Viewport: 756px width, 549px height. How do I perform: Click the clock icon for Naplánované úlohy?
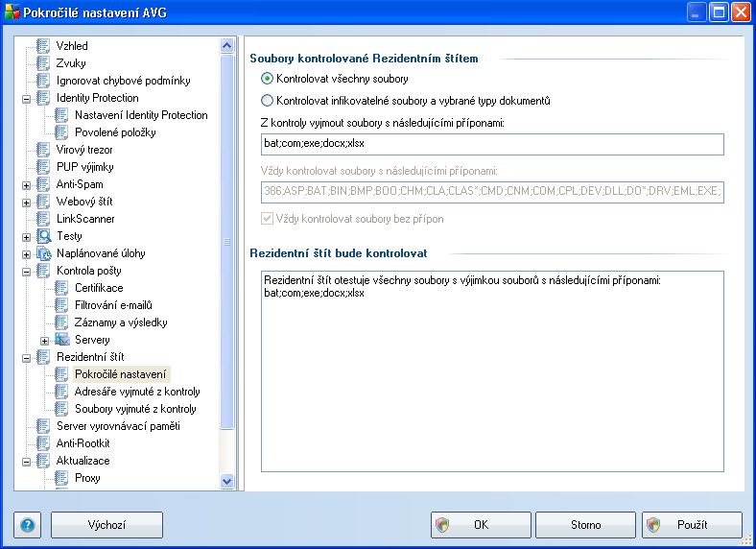click(x=44, y=253)
